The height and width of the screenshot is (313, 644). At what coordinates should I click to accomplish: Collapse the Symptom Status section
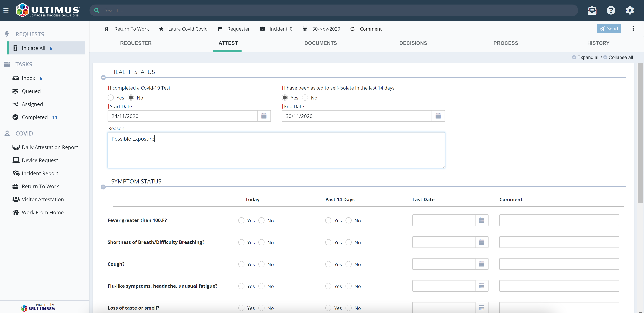tap(103, 187)
